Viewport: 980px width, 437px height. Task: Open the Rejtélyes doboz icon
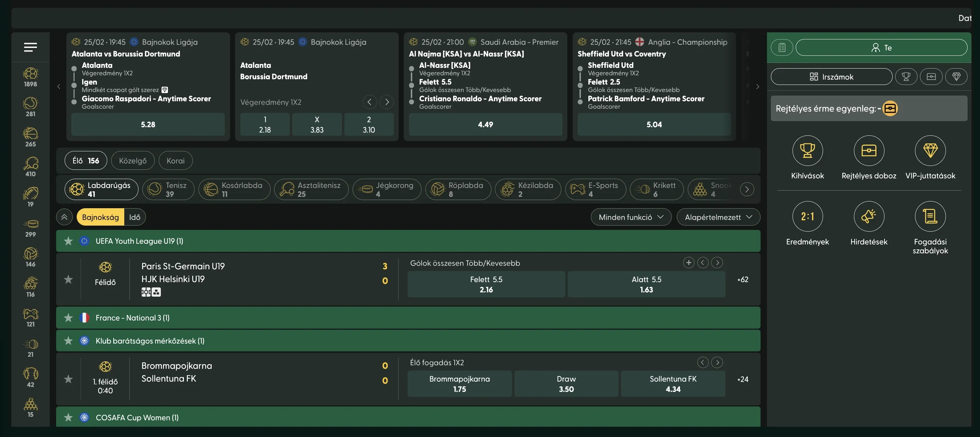869,151
